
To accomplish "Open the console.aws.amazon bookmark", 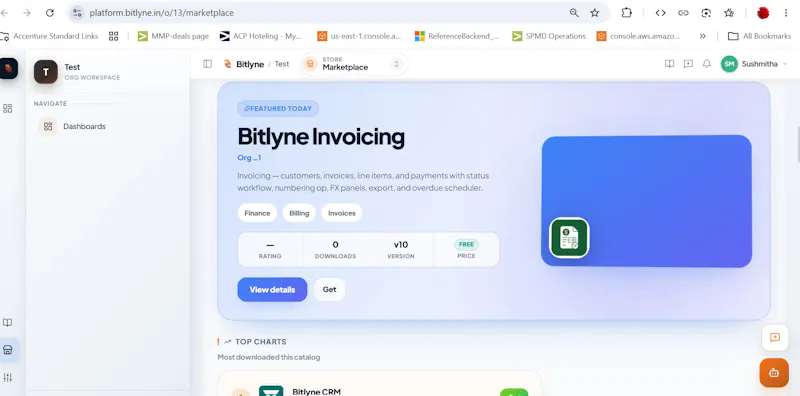I will click(x=638, y=36).
